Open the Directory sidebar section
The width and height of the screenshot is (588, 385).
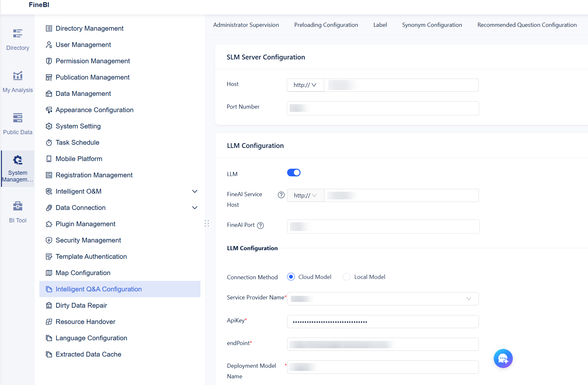click(x=18, y=39)
